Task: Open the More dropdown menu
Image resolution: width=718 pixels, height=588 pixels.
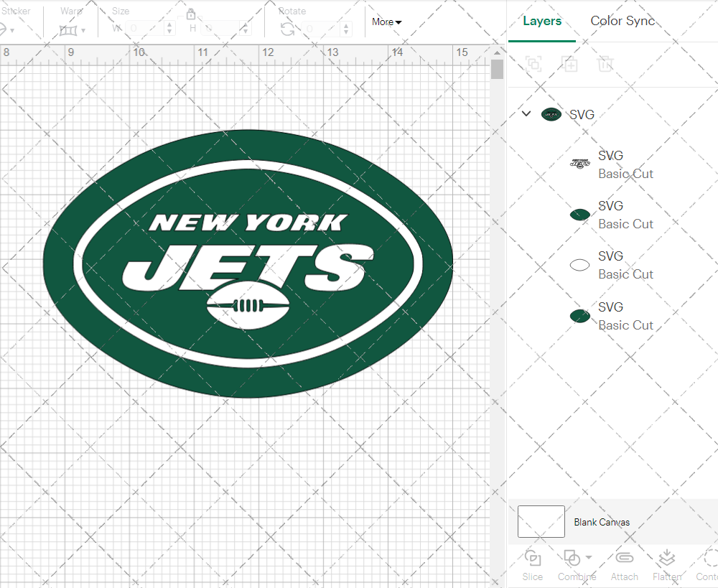Action: [x=386, y=22]
